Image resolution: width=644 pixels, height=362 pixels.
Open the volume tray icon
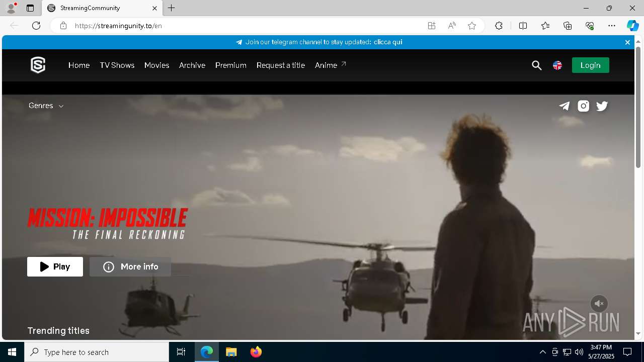click(x=579, y=352)
